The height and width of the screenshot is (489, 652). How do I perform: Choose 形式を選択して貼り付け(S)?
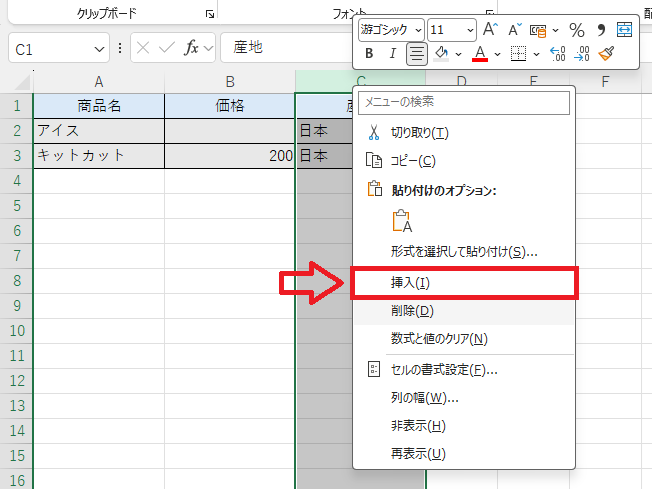pyautogui.click(x=464, y=252)
